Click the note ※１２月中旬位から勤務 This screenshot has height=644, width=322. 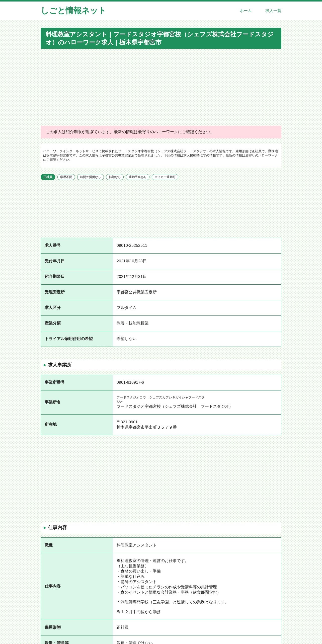coord(139,612)
